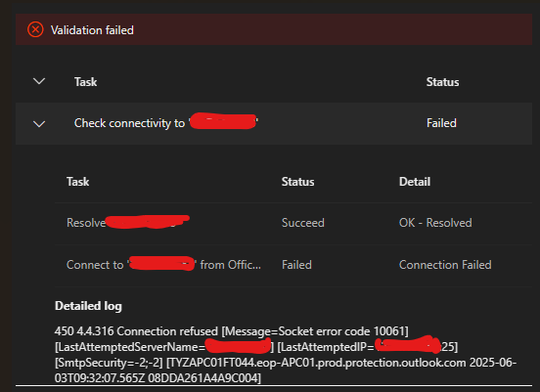The height and width of the screenshot is (392, 540).
Task: Select the Validation failed banner text
Action: click(92, 30)
